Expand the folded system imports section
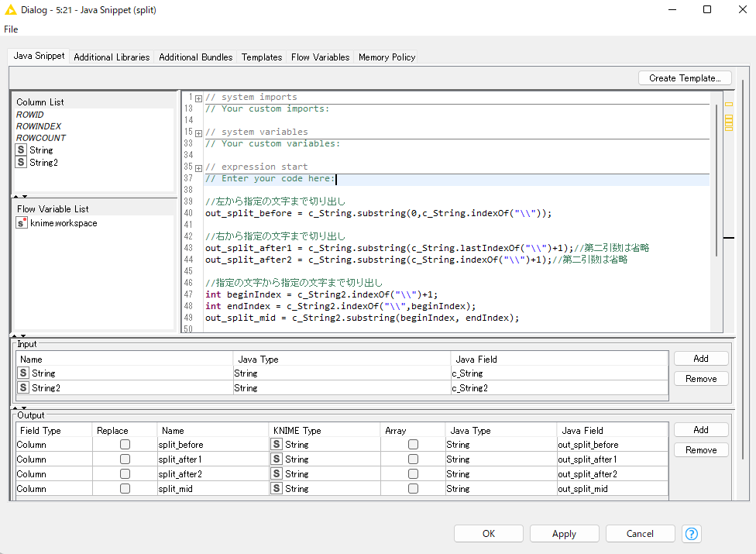Image resolution: width=756 pixels, height=554 pixels. tap(199, 98)
